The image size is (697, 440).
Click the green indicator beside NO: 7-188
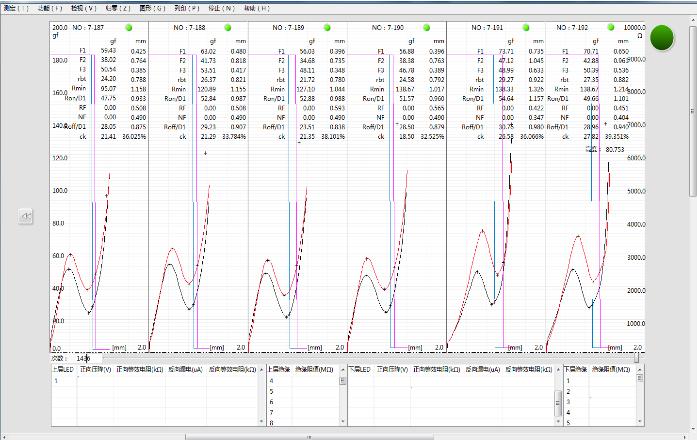226,29
